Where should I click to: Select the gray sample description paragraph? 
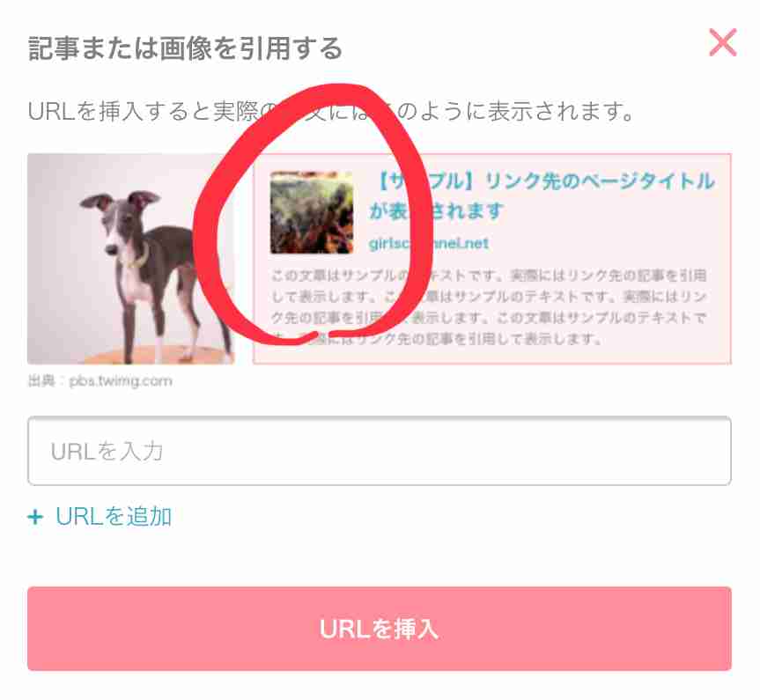489,307
